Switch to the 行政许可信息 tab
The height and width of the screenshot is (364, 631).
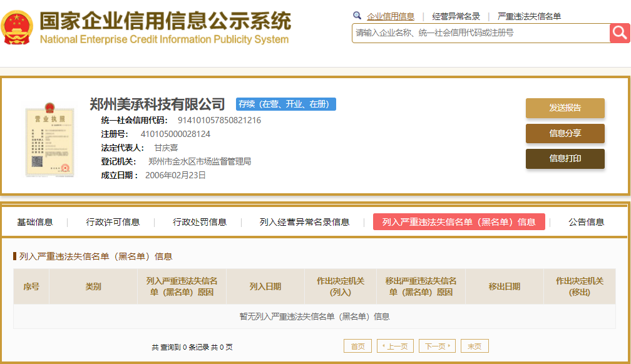pyautogui.click(x=113, y=222)
